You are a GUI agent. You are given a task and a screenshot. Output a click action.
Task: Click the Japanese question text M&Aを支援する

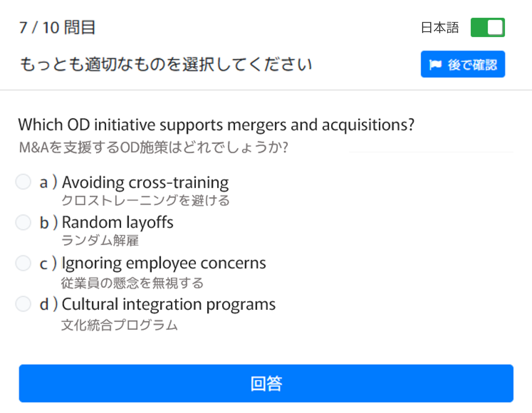[x=154, y=148]
